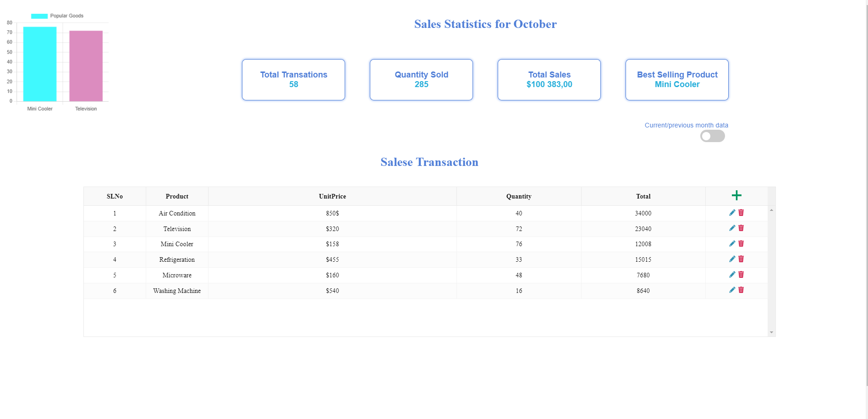The width and height of the screenshot is (868, 419).
Task: Edit the Washing Machine row
Action: [x=732, y=290]
